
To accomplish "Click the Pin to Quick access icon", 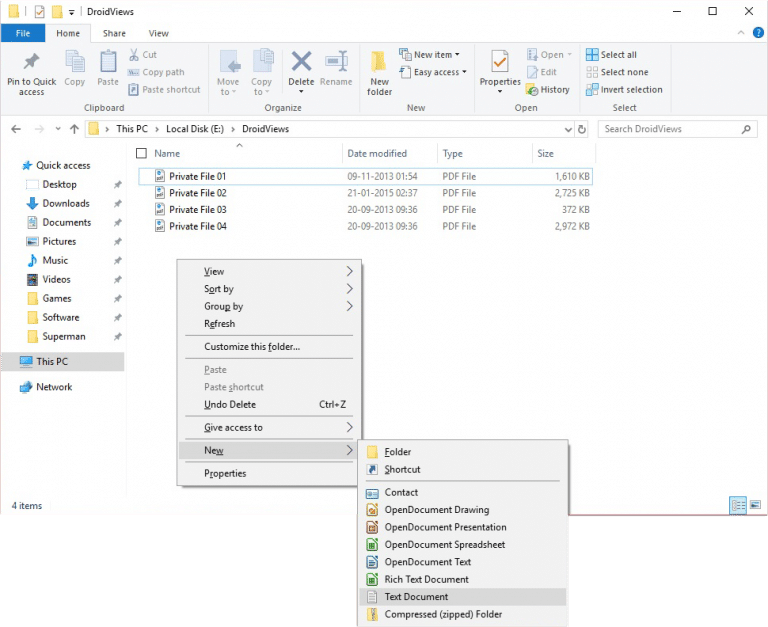I will point(31,61).
